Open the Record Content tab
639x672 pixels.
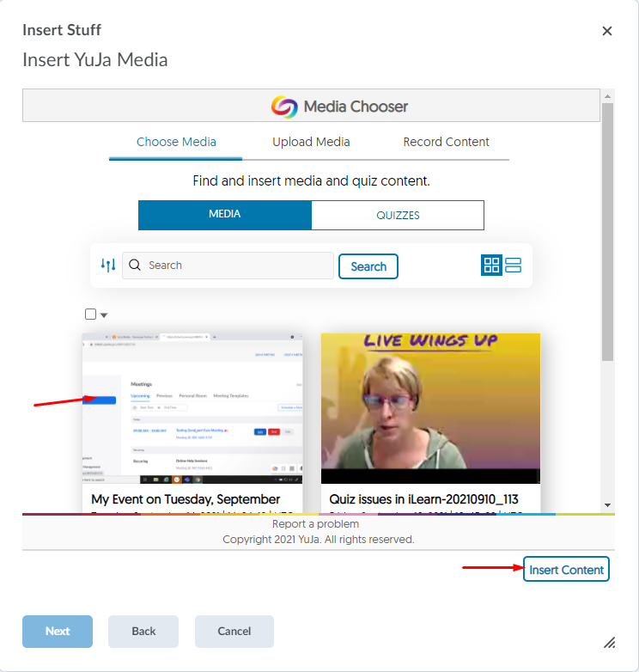click(x=446, y=142)
